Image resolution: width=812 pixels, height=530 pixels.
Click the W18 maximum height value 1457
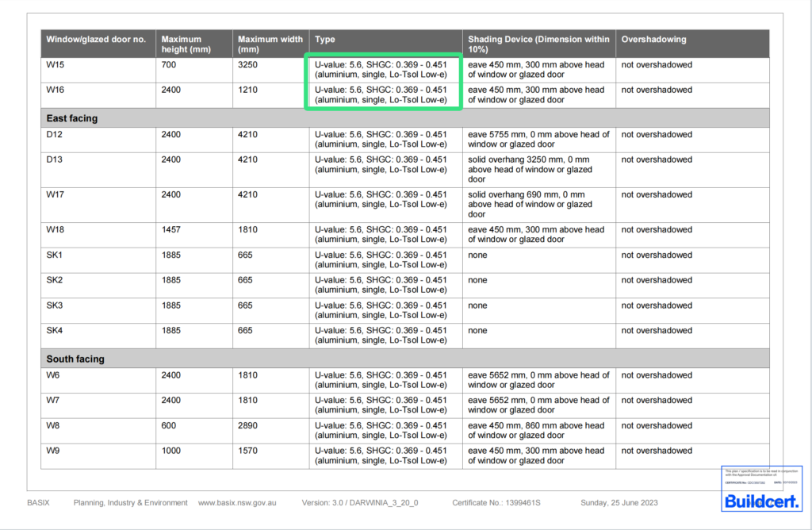coord(171,230)
